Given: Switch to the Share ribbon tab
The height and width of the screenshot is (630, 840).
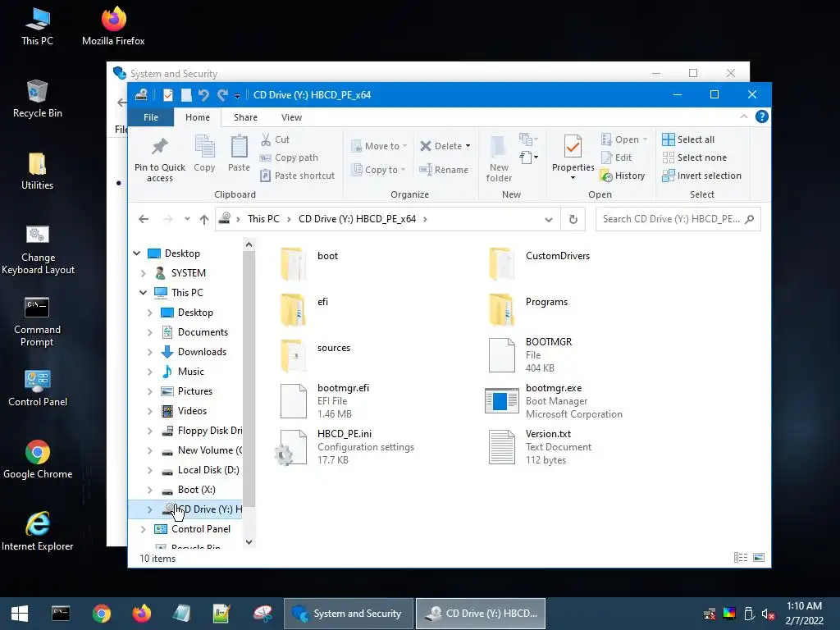Looking at the screenshot, I should (x=245, y=117).
